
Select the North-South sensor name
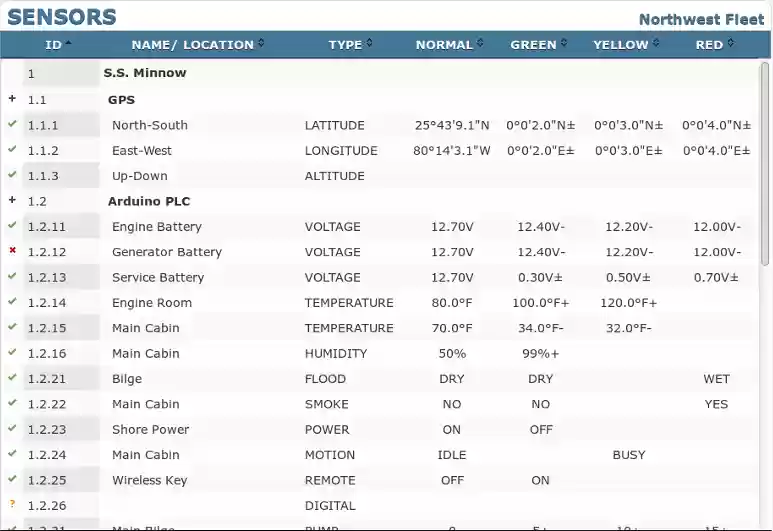point(150,125)
